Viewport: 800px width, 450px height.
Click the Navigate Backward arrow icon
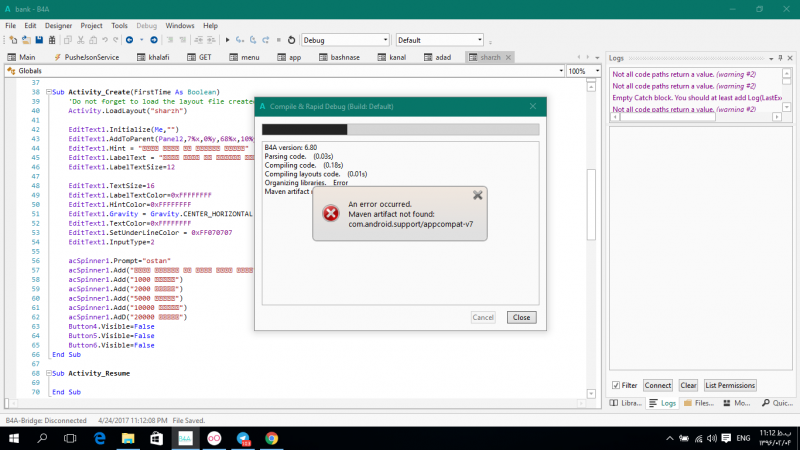coord(129,40)
